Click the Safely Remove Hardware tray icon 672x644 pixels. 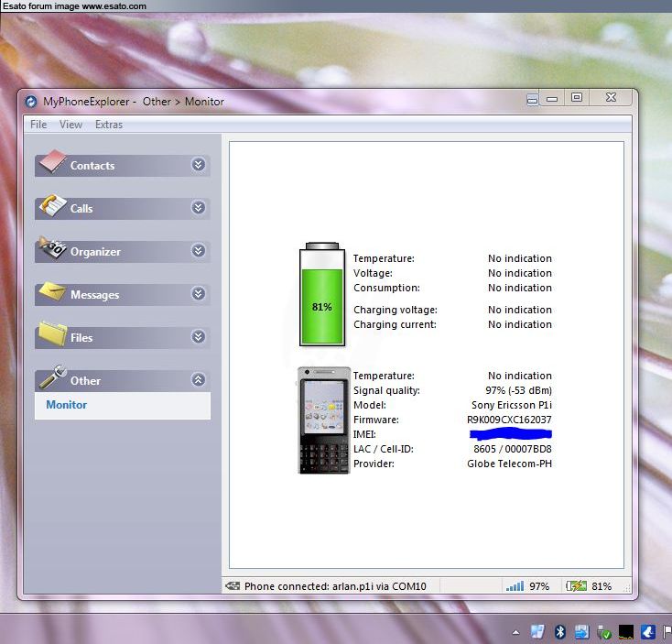(604, 632)
